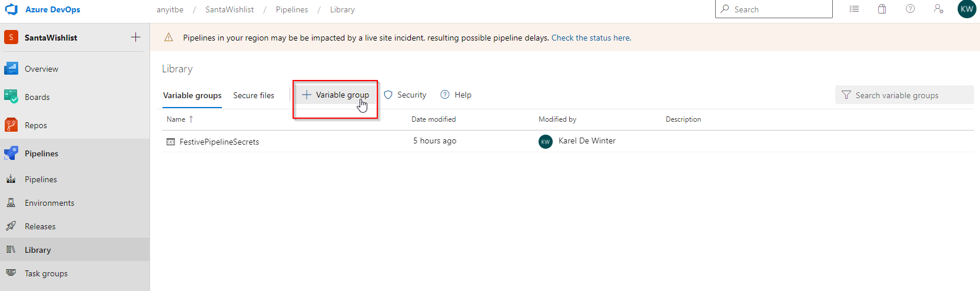980x291 pixels.
Task: Click the Pipelines sub-item icon
Action: coord(11,179)
